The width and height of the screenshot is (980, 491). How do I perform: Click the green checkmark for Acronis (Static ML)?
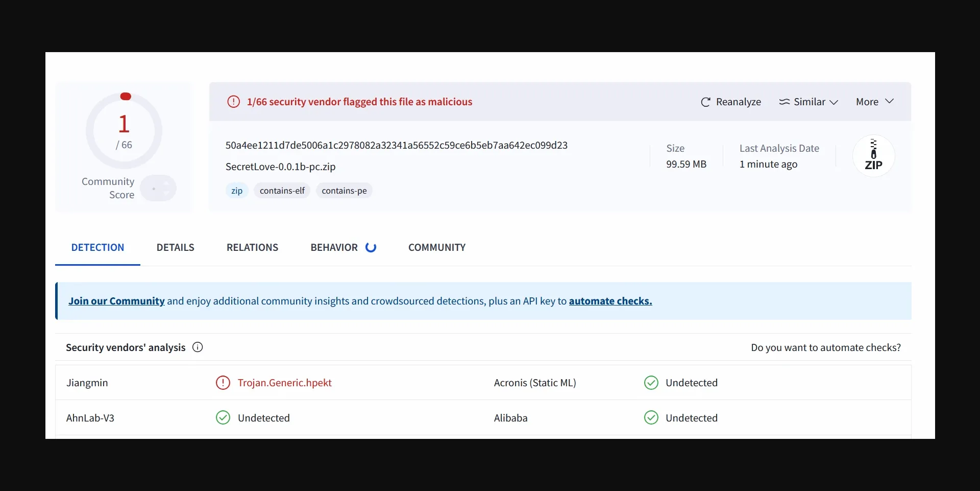(651, 383)
